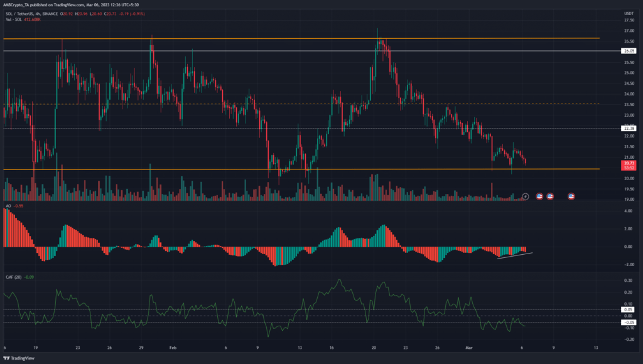Click the rightmost US flag event icon
The width and height of the screenshot is (643, 364).
571,196
